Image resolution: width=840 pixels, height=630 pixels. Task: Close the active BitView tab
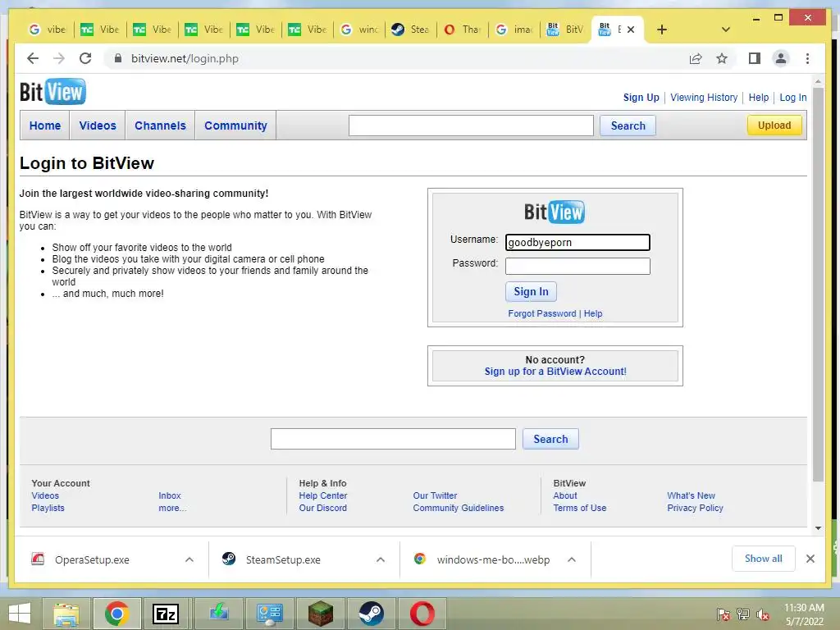click(x=631, y=30)
